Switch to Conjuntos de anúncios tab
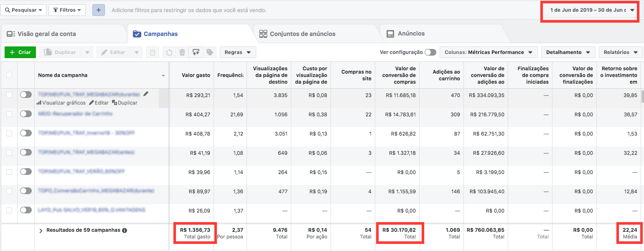Screen dimensions: 644x251 pos(297,34)
